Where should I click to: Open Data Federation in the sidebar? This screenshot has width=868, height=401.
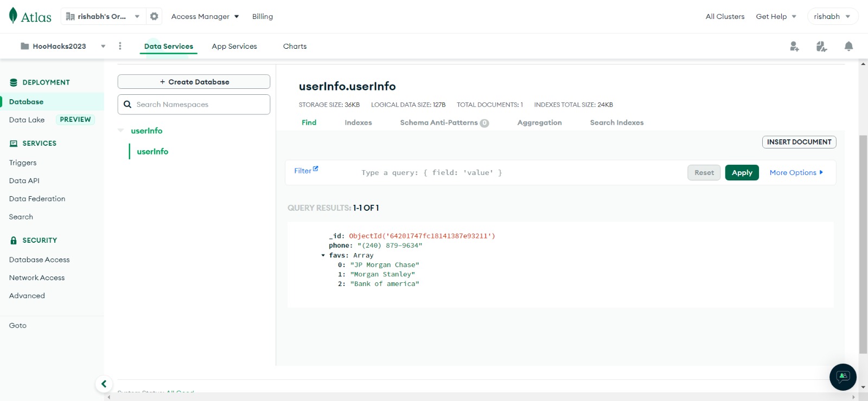coord(37,199)
